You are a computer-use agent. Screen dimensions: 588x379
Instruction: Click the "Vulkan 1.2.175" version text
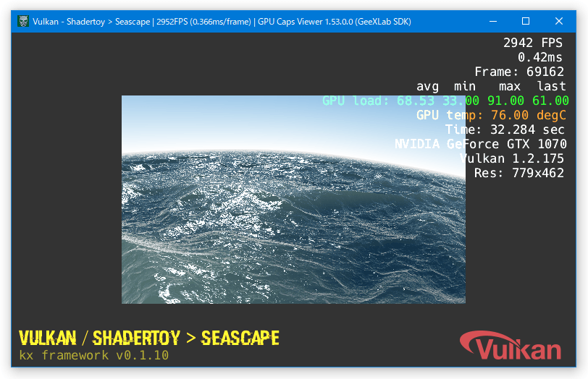click(511, 158)
